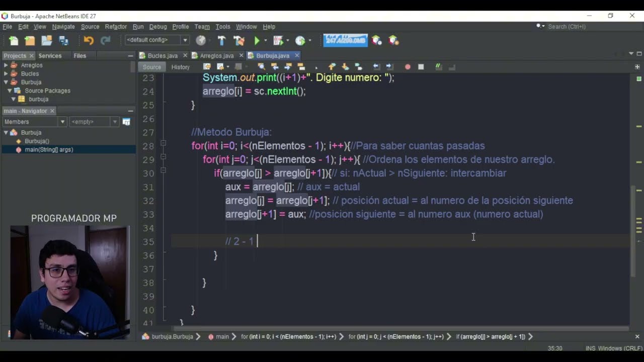Click the memory usage bar
The image size is (644, 362).
pos(345,40)
